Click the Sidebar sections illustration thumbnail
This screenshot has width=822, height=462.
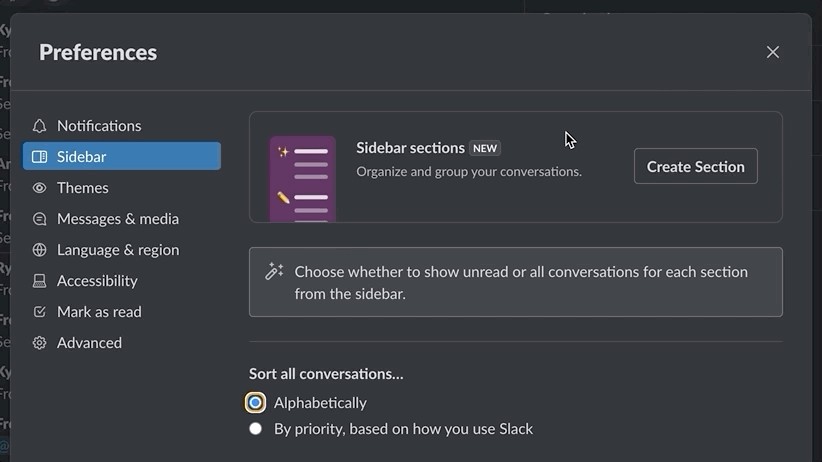302,179
